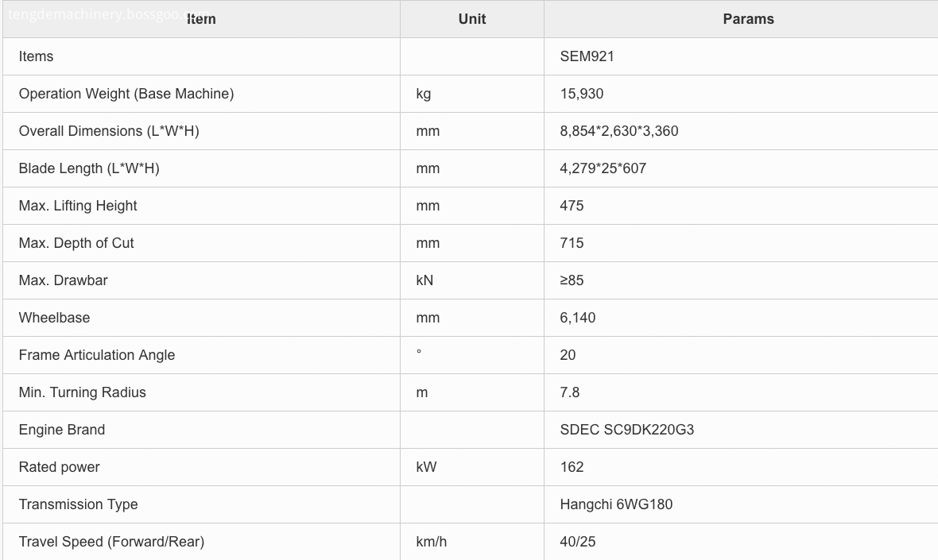Click the 40/25 travel speed value
The height and width of the screenshot is (560, 938).
(577, 542)
